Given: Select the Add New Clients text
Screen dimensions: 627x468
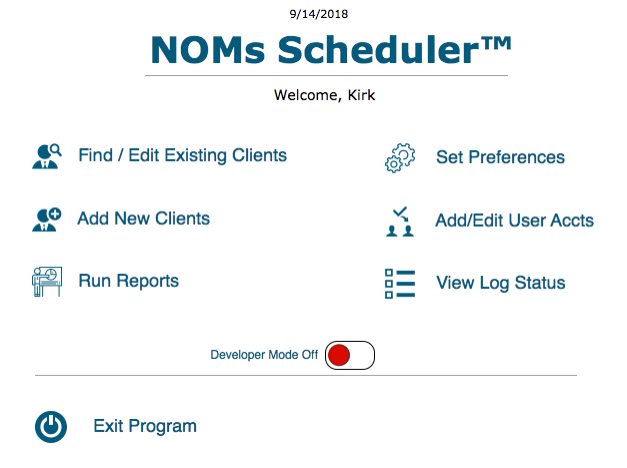Looking at the screenshot, I should 143,218.
